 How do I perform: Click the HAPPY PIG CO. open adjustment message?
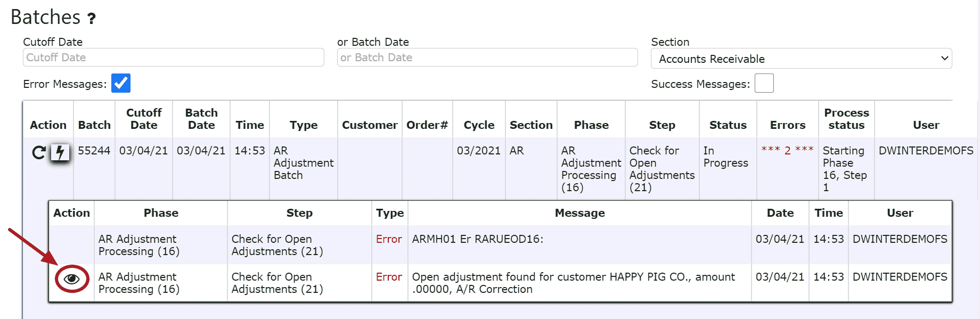click(x=574, y=283)
